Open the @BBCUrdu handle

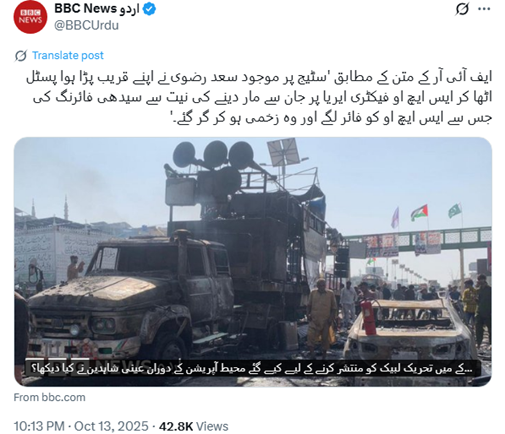coord(86,25)
